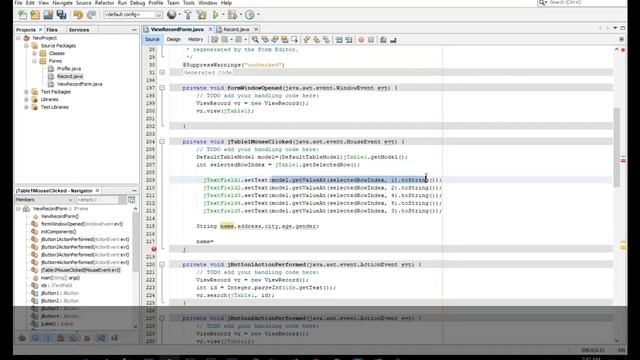Image resolution: width=640 pixels, height=360 pixels.
Task: Click the Start Macro Recording red icon
Action: [361, 40]
